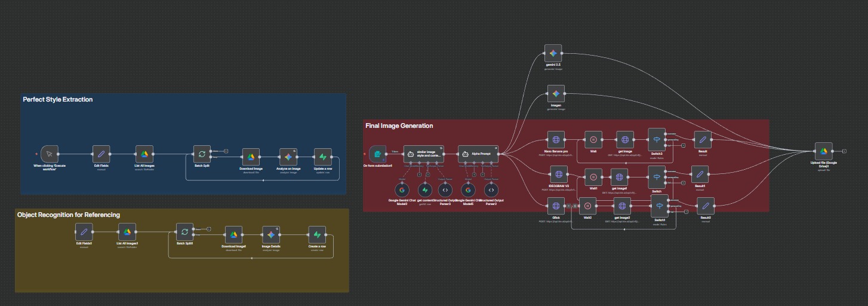
Task: Select the Switch3 node
Action: (657, 139)
